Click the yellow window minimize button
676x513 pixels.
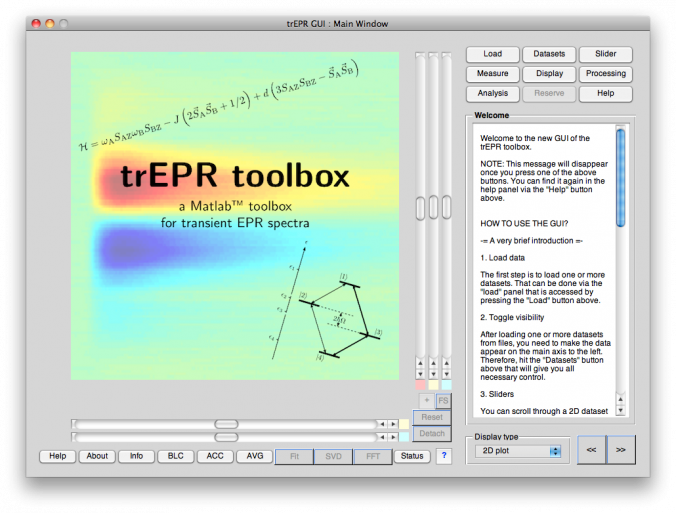point(50,24)
